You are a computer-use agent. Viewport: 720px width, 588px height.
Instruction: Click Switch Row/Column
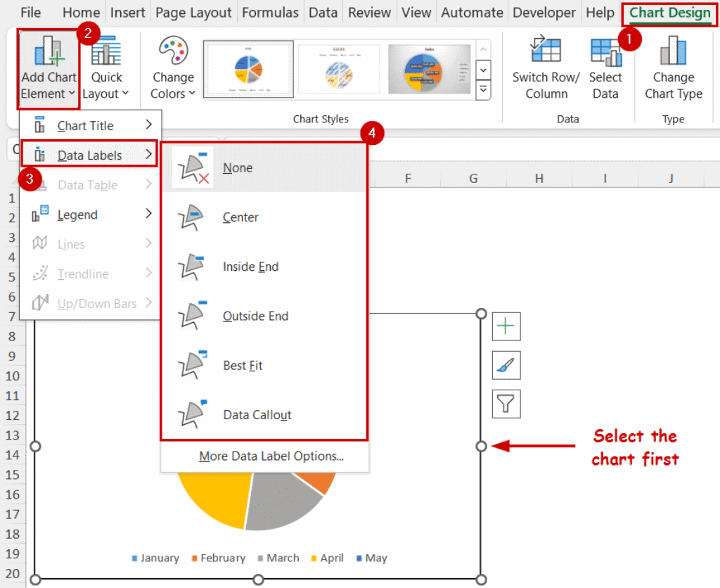(x=546, y=68)
